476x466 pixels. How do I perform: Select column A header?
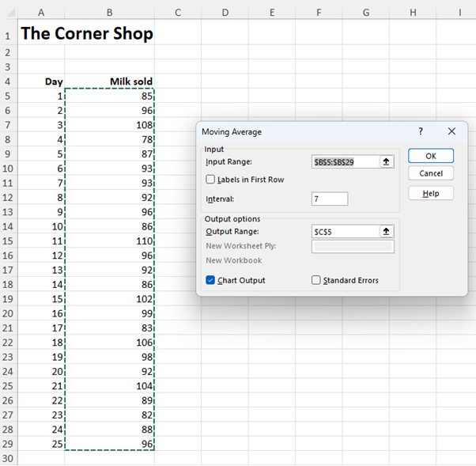point(40,12)
